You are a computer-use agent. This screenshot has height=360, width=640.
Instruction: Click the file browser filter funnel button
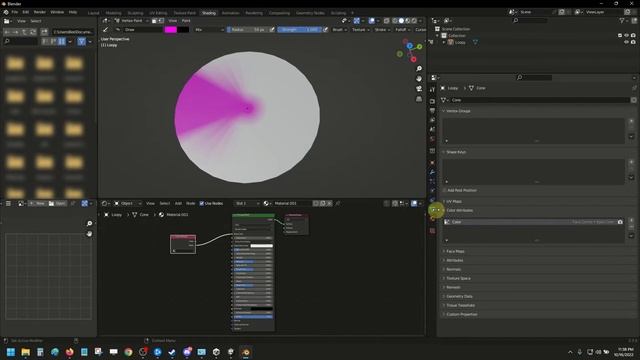[82, 41]
